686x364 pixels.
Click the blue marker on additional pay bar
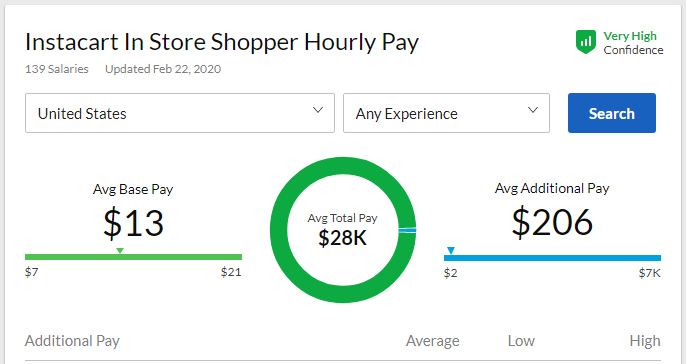coord(451,251)
